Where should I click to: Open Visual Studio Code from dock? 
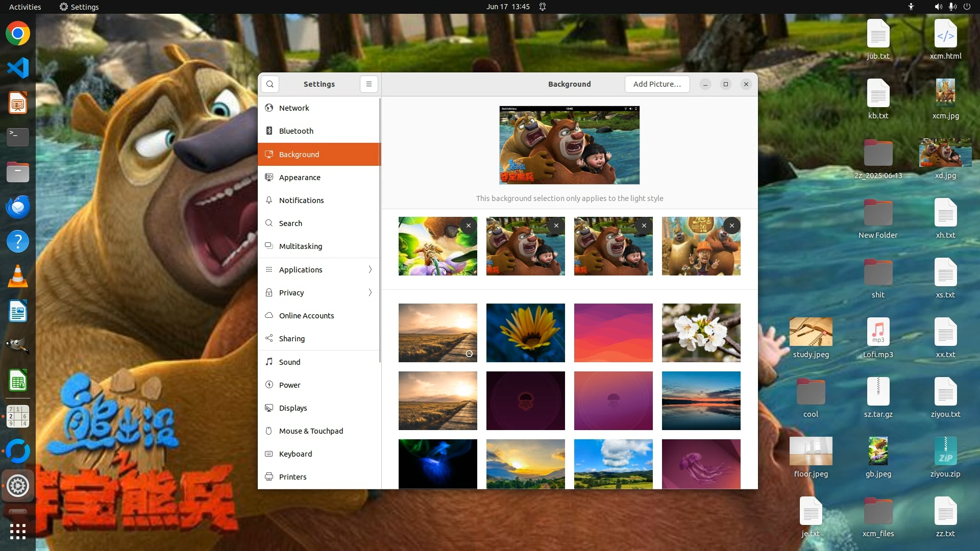(18, 68)
